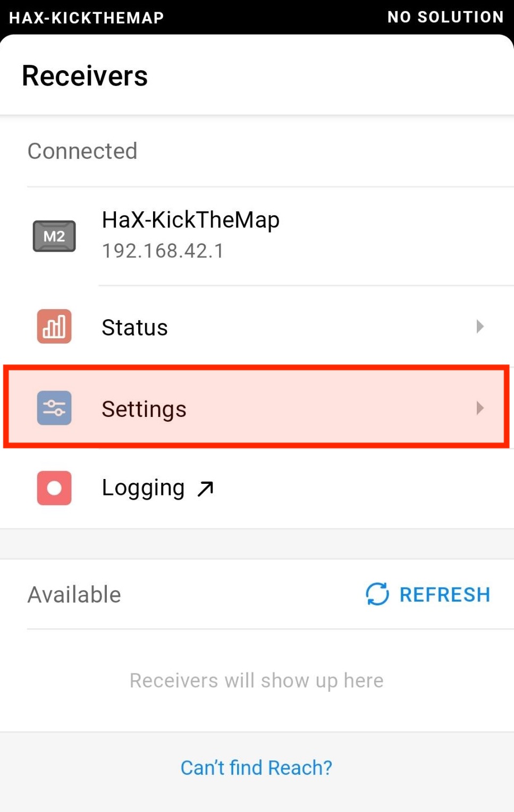Screen dimensions: 514x812
Task: Click the IP address 192.168.42.1
Action: pos(163,250)
